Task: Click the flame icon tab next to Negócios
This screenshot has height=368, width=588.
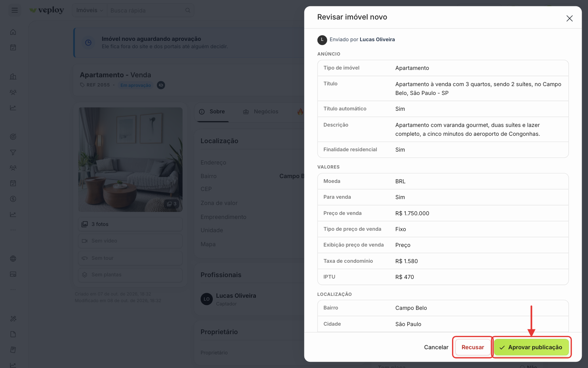Action: [300, 112]
